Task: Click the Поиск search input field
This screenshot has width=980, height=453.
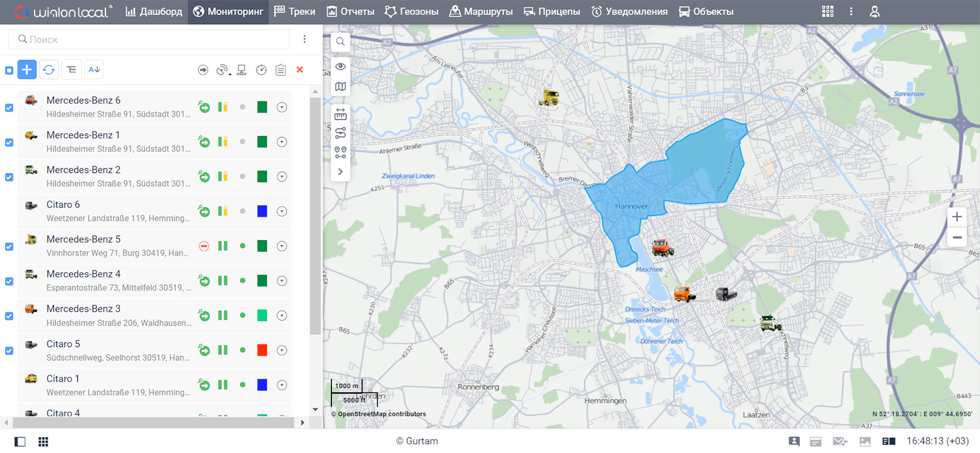Action: [150, 39]
